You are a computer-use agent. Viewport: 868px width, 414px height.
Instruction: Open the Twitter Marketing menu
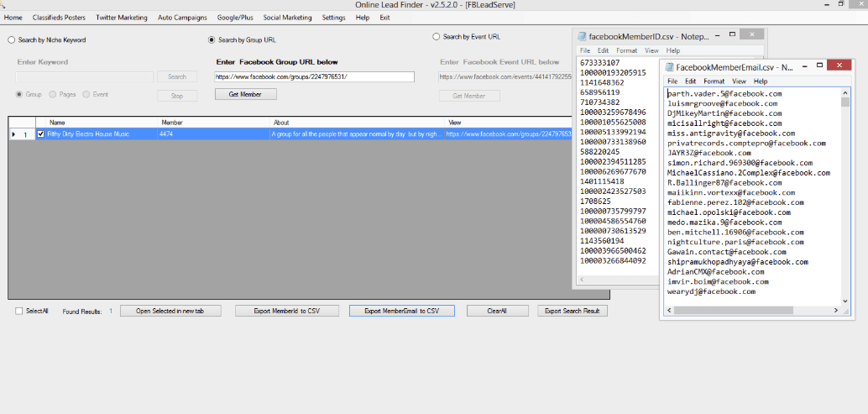(x=122, y=18)
